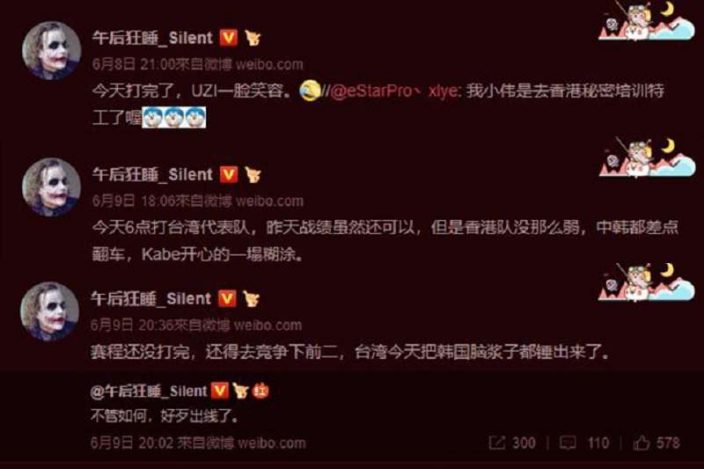
Task: Click the weibo.com source link on the 20:36 post
Action: click(x=267, y=325)
